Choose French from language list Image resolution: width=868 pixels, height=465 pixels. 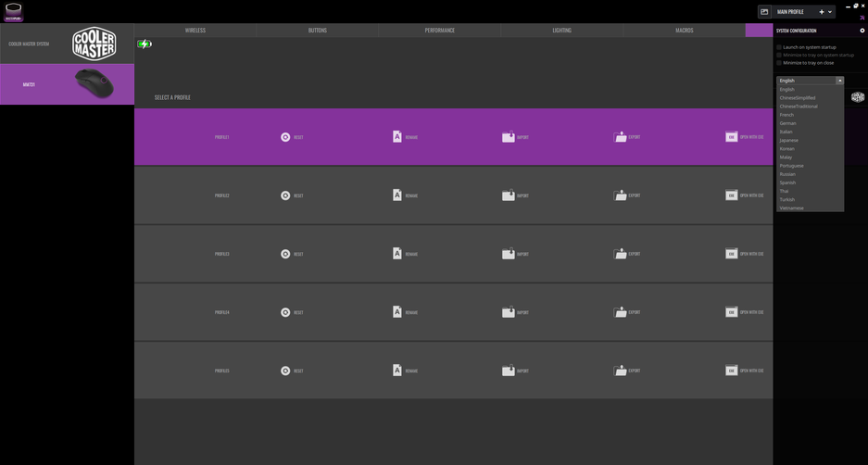point(810,115)
